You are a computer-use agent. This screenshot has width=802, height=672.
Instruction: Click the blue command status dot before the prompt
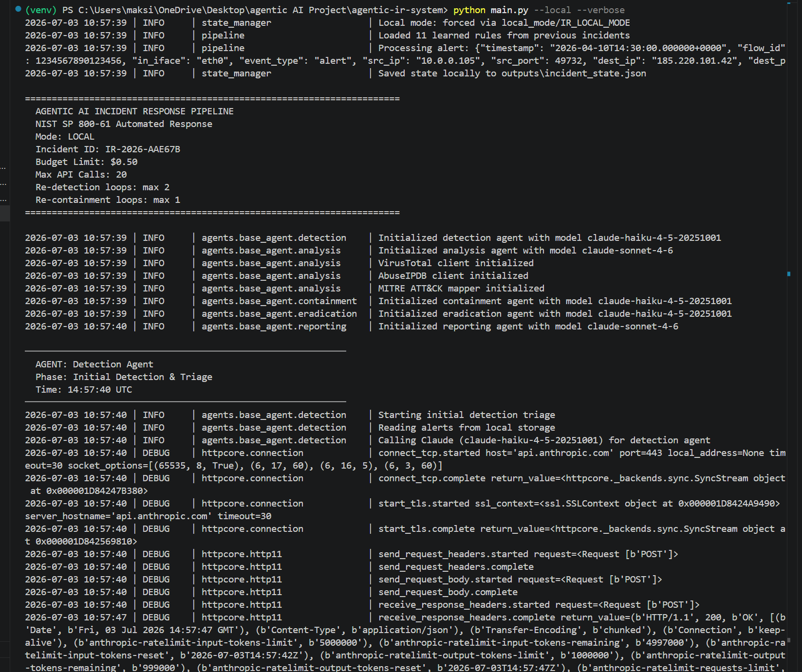pos(18,9)
